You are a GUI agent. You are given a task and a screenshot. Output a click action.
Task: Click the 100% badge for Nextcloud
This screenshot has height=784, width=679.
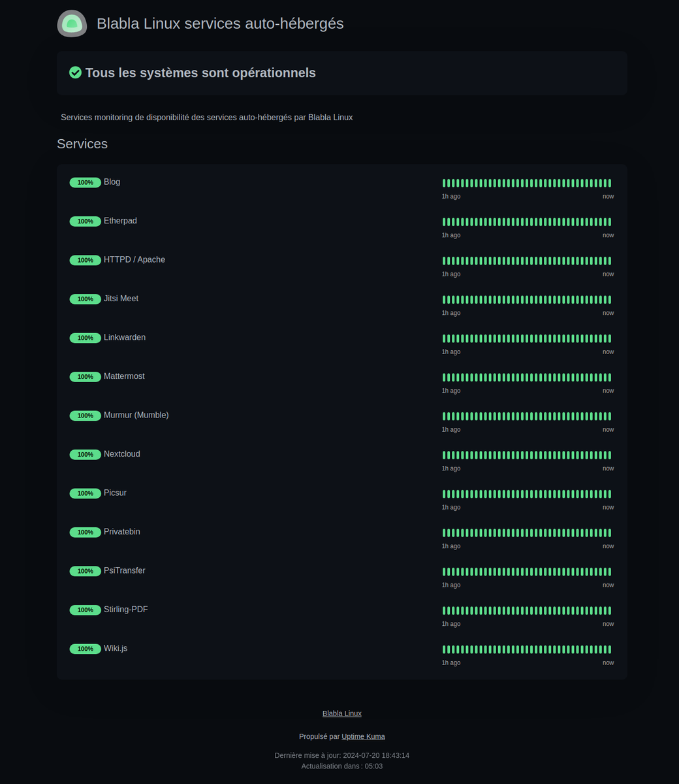(x=86, y=455)
